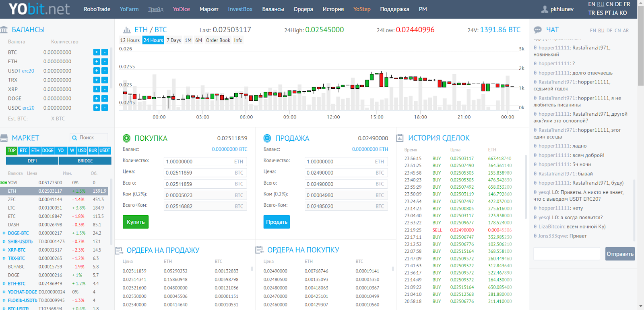Click the minus icon for BTC balance
The image size is (644, 310).
point(105,52)
